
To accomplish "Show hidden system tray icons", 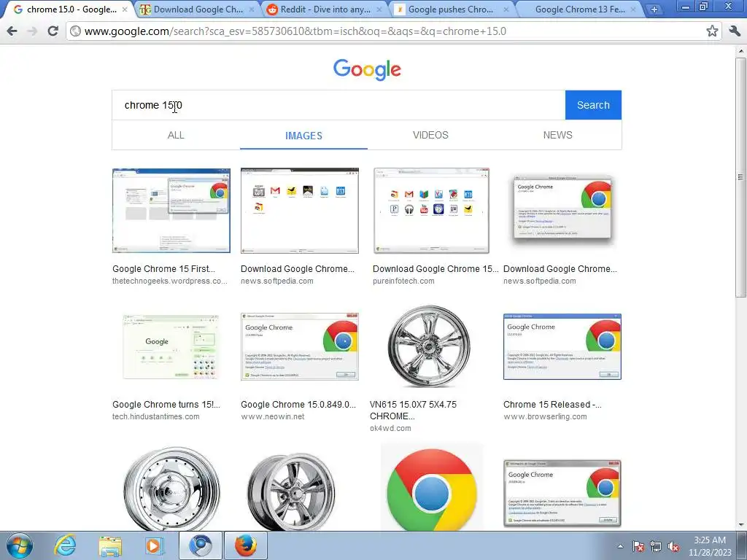I will (x=620, y=547).
